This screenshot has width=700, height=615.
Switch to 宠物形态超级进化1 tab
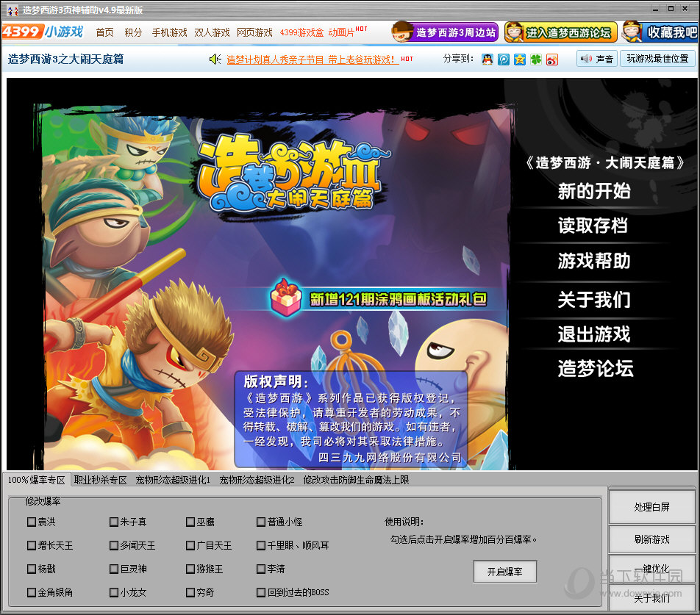tap(173, 480)
